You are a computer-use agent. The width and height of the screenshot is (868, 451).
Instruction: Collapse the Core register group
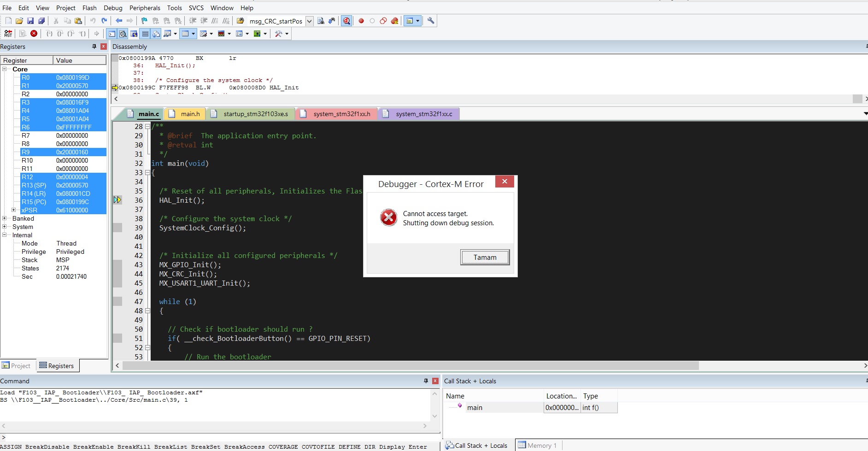[x=4, y=69]
